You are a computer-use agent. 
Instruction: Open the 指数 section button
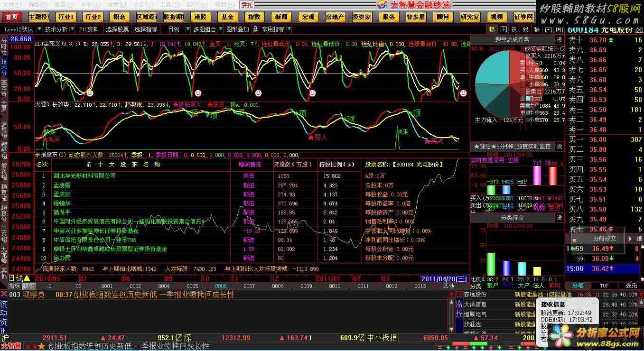[254, 17]
